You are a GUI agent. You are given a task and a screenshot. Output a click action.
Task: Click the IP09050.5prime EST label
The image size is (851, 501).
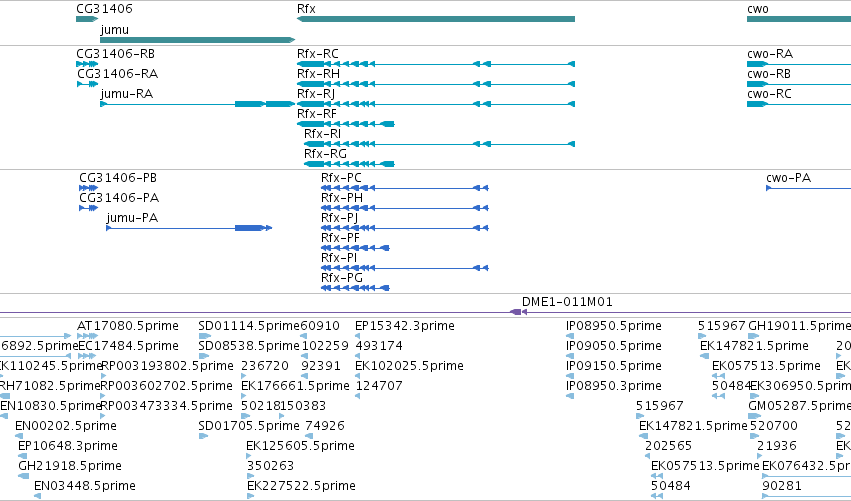[x=614, y=346]
